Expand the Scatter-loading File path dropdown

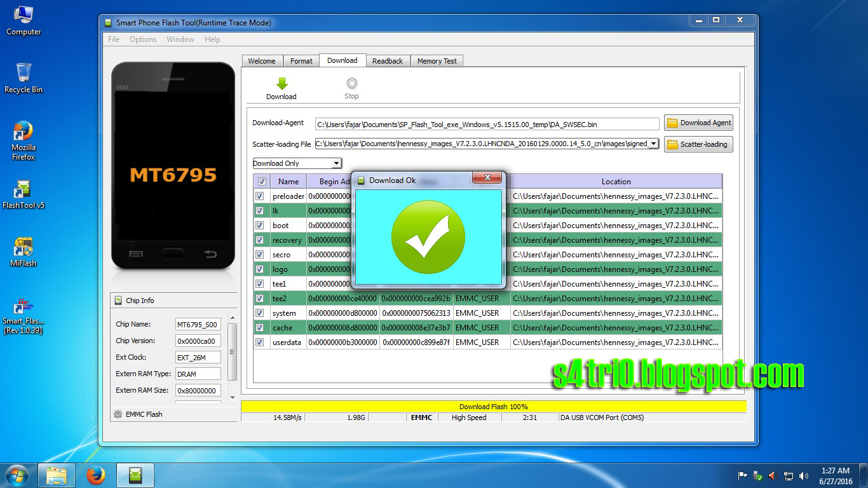[653, 144]
